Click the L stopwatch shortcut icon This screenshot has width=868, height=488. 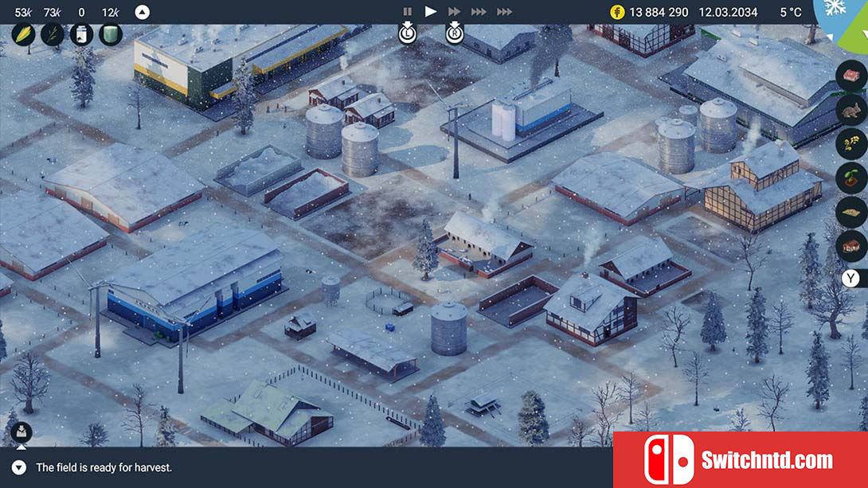(x=408, y=32)
